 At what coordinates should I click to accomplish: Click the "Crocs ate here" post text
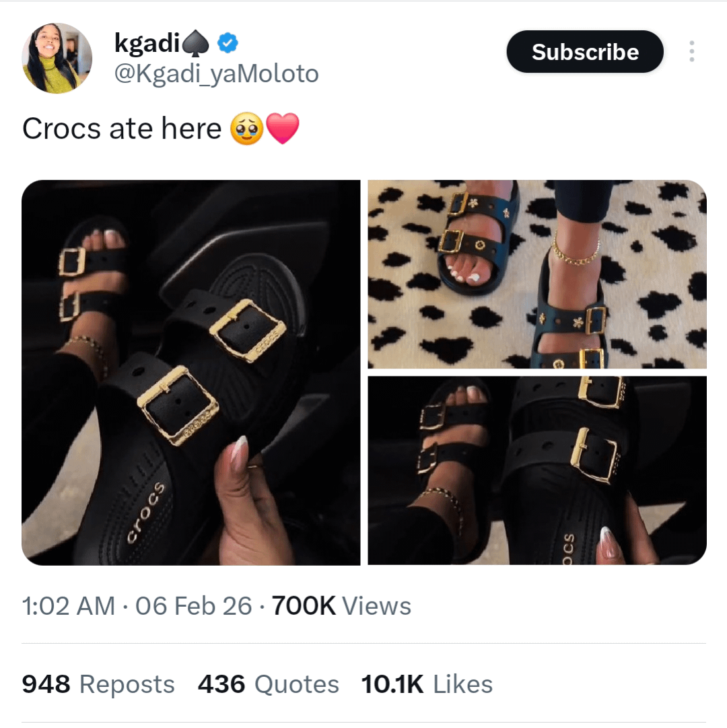(122, 128)
